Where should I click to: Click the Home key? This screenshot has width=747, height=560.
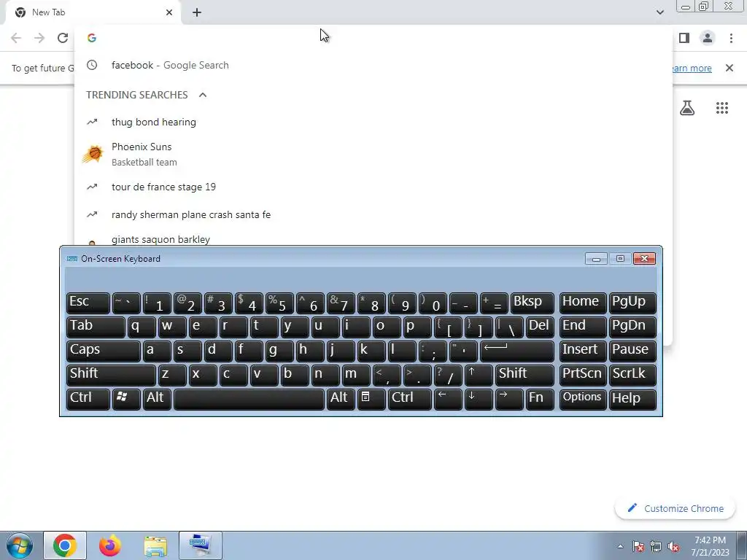(583, 303)
